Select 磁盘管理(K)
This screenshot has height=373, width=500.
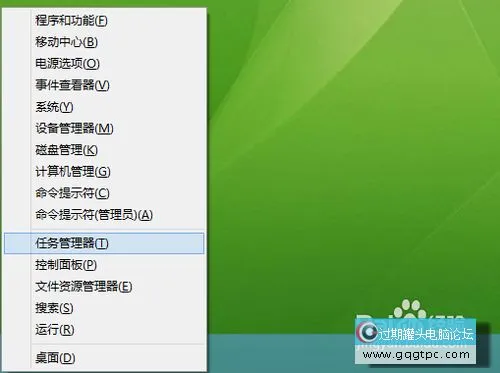click(x=104, y=150)
